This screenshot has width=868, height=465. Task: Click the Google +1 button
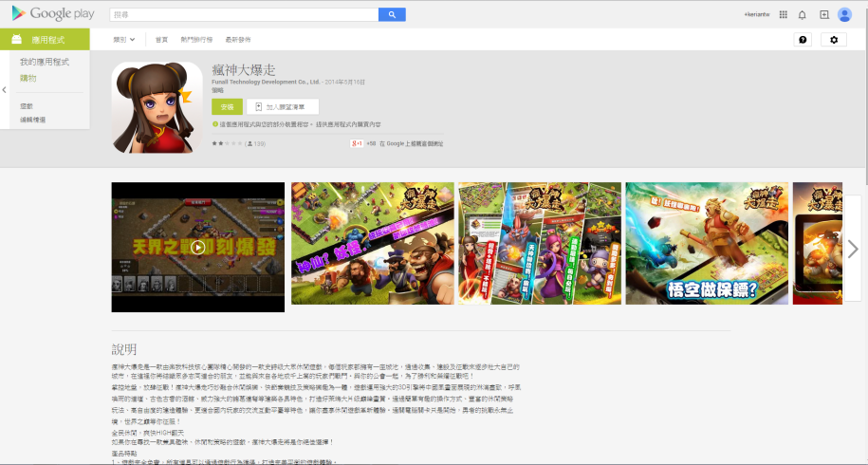coord(358,143)
